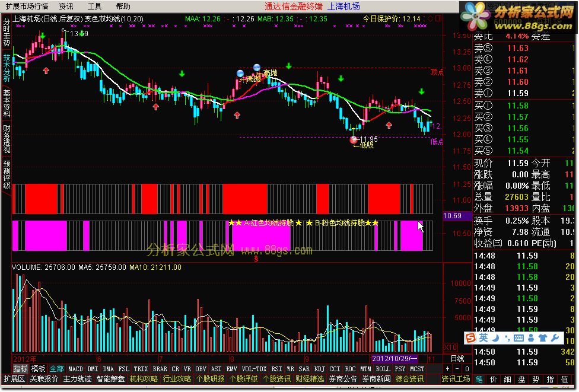
Task: Open the 扩展市场行情 menu
Action: [x=27, y=6]
